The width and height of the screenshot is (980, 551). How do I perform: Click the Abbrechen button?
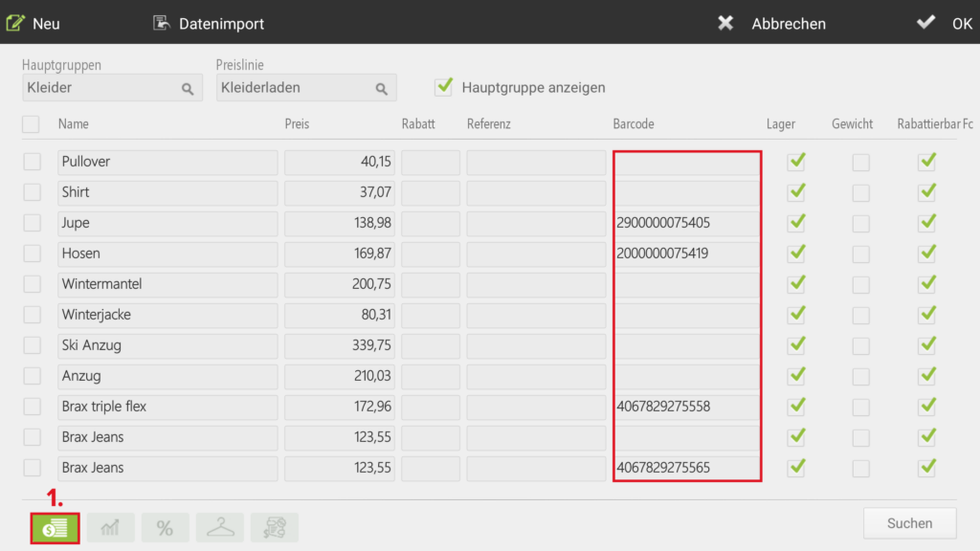click(x=771, y=24)
